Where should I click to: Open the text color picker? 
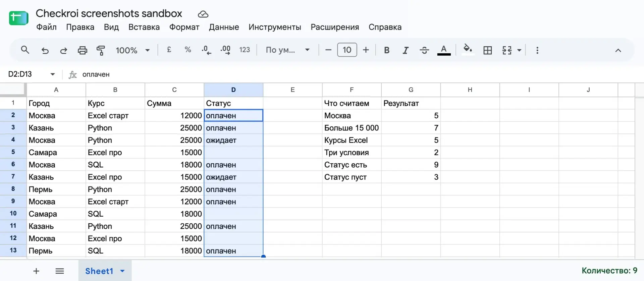click(444, 50)
